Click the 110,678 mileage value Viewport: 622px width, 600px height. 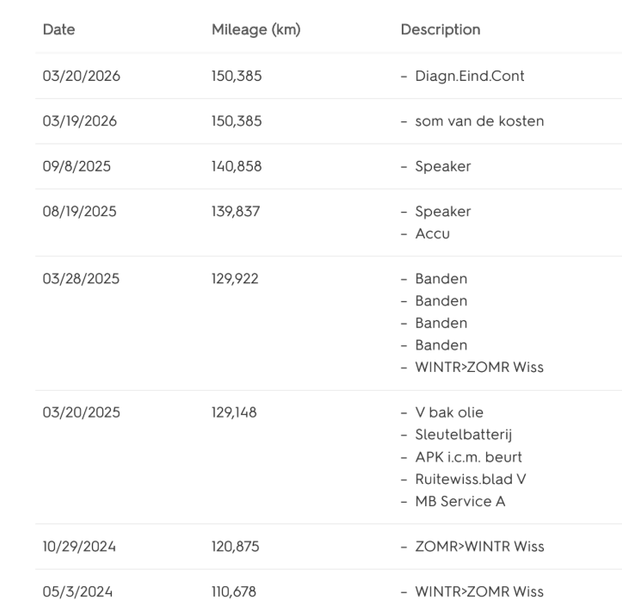(x=234, y=591)
